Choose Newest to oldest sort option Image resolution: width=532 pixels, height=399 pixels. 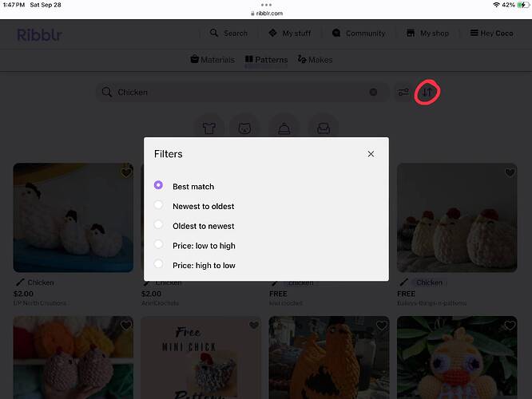click(158, 205)
